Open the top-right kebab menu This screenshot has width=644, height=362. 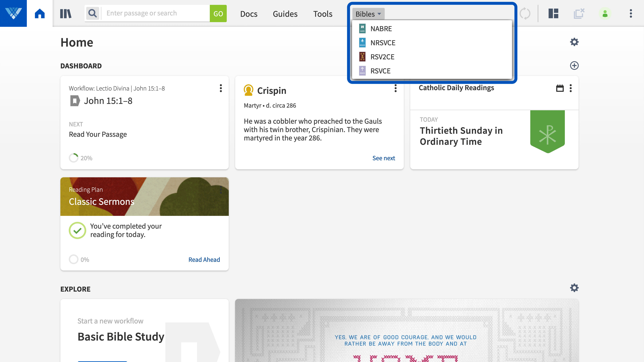(x=631, y=13)
